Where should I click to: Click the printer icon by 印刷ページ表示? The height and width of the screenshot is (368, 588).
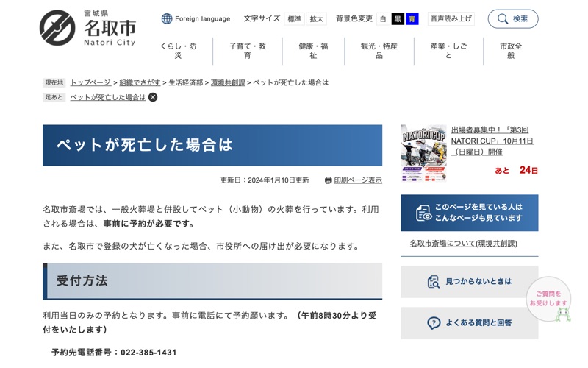click(328, 180)
